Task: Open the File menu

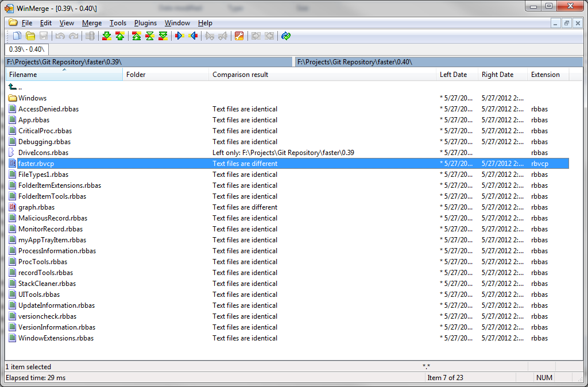Action: pyautogui.click(x=27, y=23)
